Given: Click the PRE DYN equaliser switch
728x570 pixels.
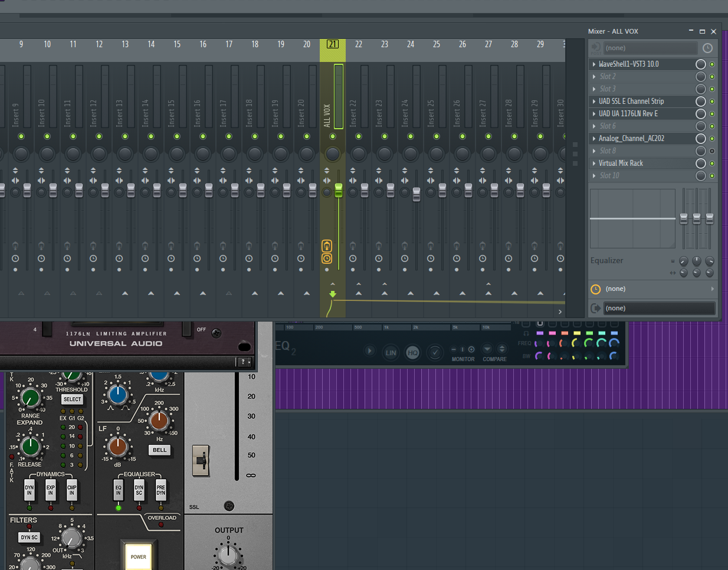Looking at the screenshot, I should [161, 490].
